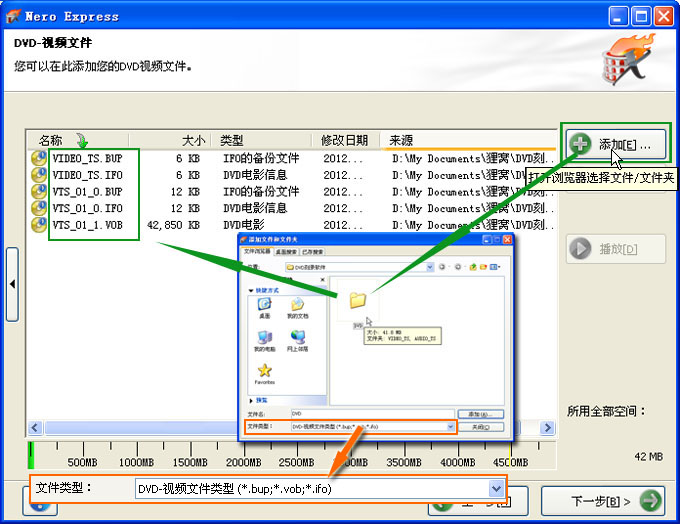Screen dimensions: 680x524
Task: Select the VIDEO_TS.BUP file row
Action: [x=291, y=158]
